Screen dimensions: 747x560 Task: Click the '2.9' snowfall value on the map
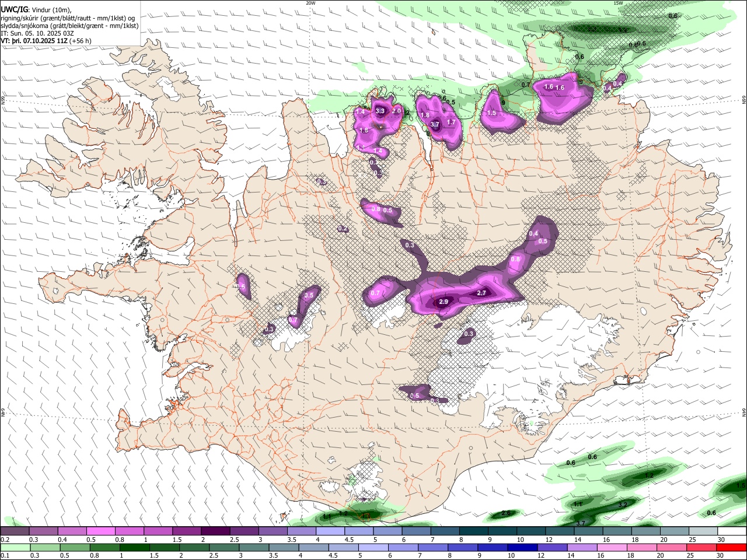[444, 302]
